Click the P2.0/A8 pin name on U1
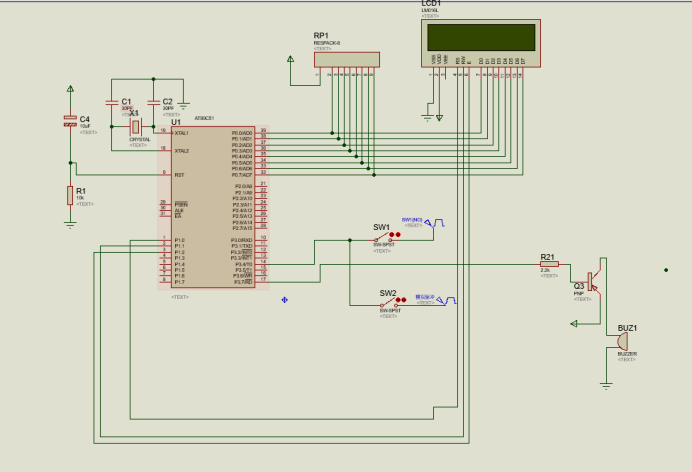This screenshot has height=472, width=692. click(244, 187)
